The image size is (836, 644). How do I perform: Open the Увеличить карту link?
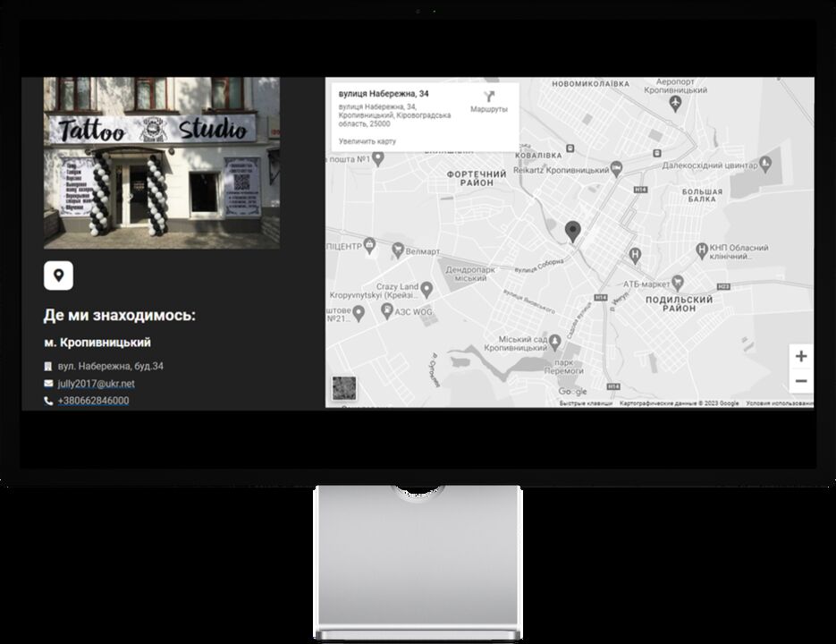[x=367, y=141]
